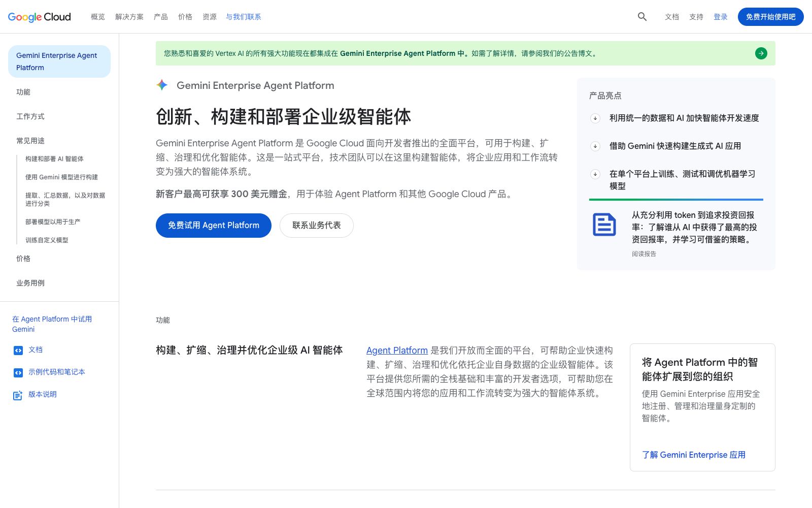Screen dimensions: 812x508
Task: Select 构建和部署 AI 智能体 sidebar sub-item
Action: pos(54,159)
